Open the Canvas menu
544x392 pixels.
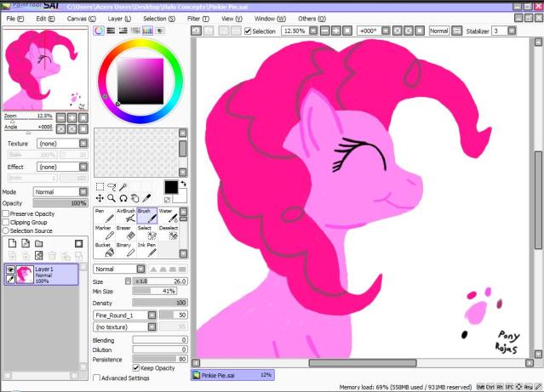[x=82, y=19]
